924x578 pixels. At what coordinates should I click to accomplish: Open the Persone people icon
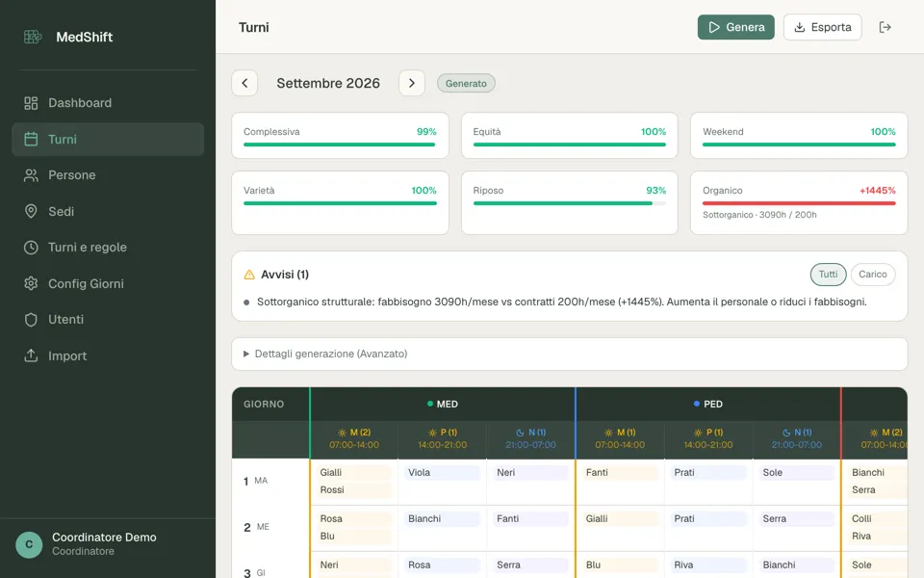tap(31, 175)
